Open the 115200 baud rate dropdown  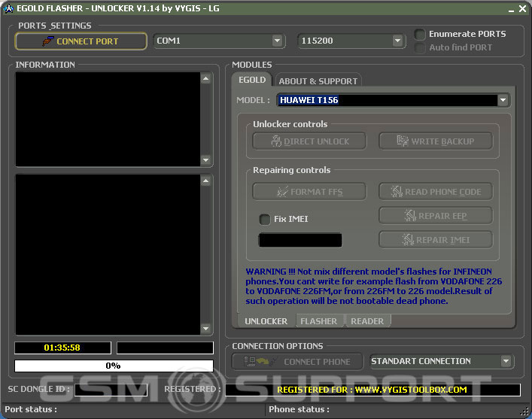click(397, 41)
